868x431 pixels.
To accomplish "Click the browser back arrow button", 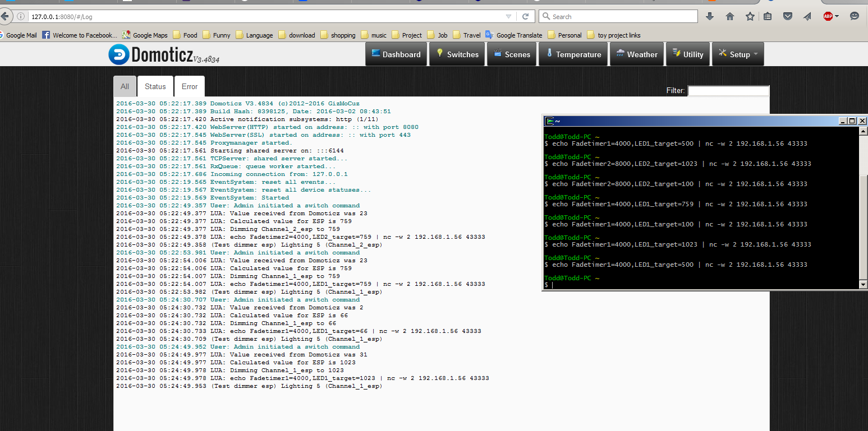I will 5,16.
